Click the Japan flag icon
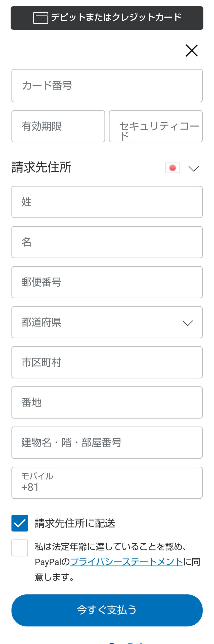Screen dimensions: 214x644 (x=173, y=168)
